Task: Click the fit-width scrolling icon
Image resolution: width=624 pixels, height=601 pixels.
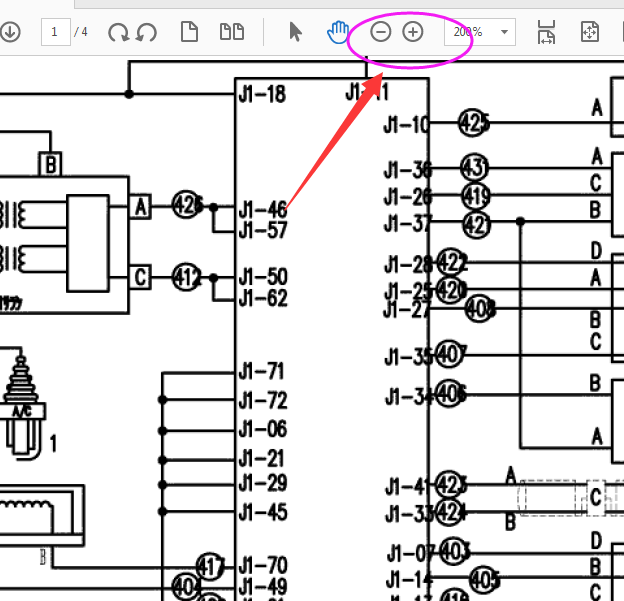Action: tap(546, 32)
